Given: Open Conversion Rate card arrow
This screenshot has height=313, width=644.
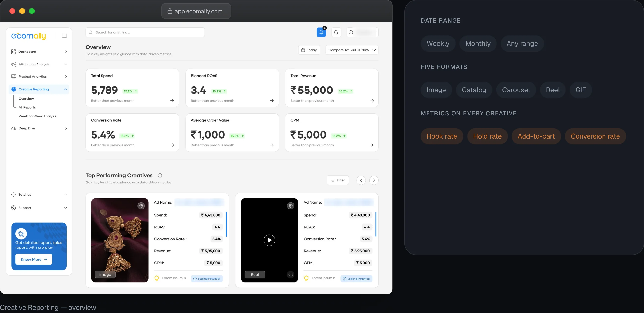Looking at the screenshot, I should (172, 145).
